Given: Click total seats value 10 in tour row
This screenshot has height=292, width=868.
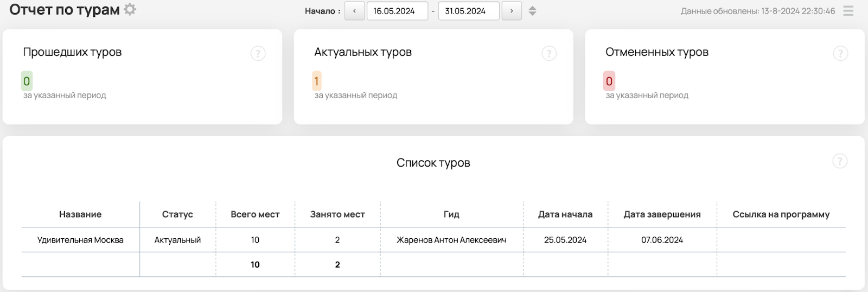Looking at the screenshot, I should pyautogui.click(x=255, y=240).
